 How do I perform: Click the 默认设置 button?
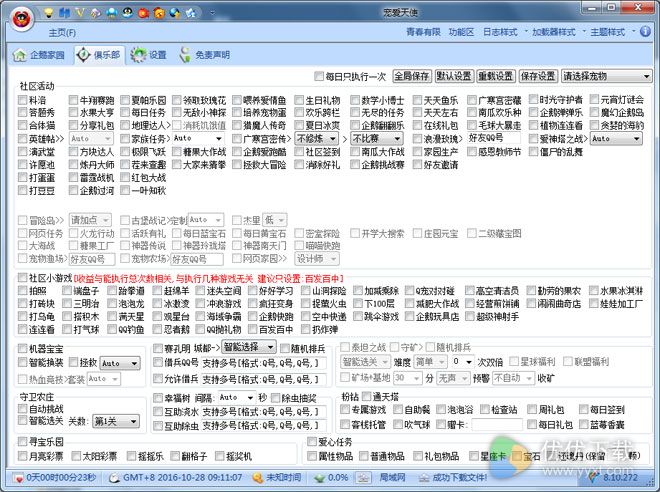454,76
